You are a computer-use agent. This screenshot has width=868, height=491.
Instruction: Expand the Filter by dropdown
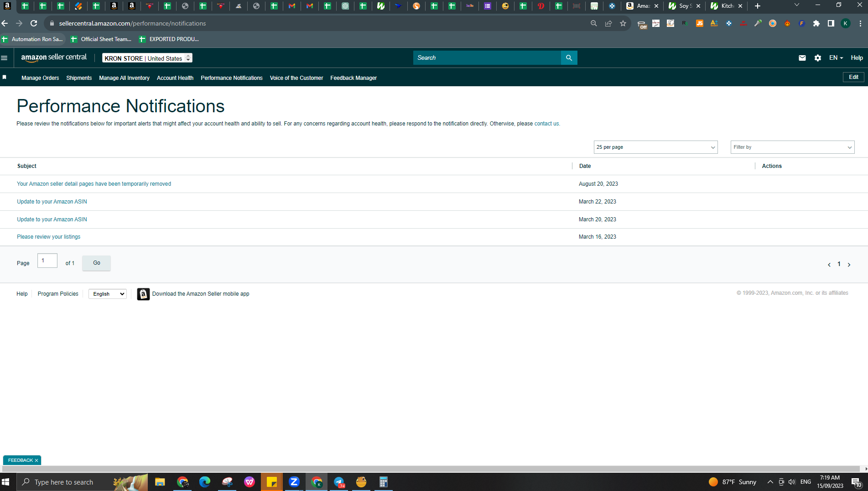pos(792,147)
